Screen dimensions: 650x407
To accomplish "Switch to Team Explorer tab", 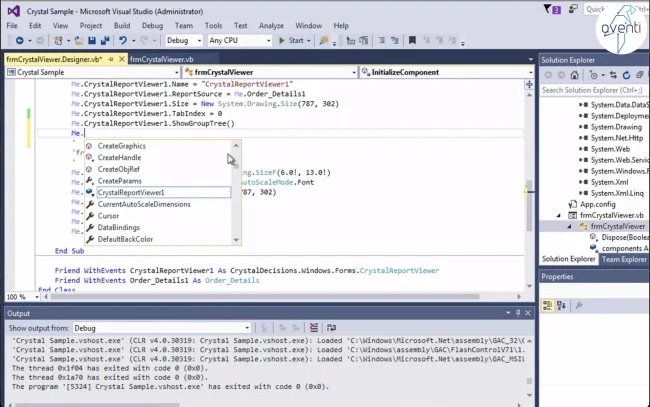I will pyautogui.click(x=624, y=259).
